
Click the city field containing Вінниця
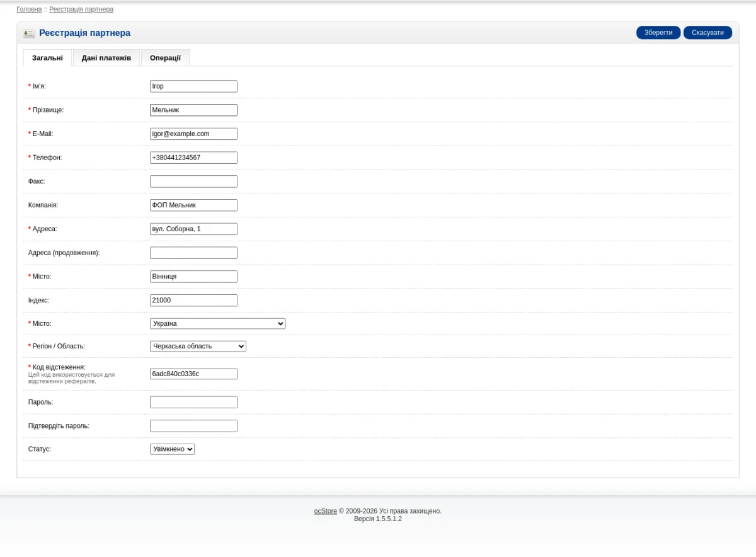(193, 277)
